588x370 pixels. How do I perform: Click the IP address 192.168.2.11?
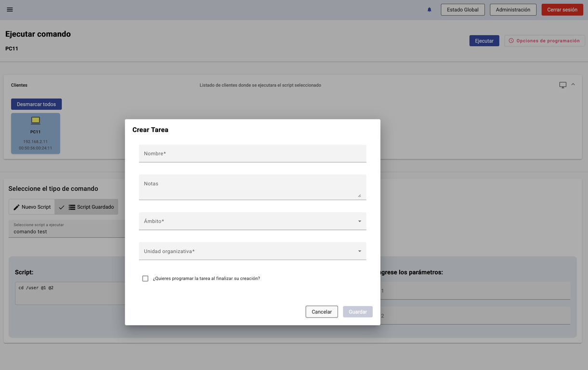pyautogui.click(x=36, y=142)
